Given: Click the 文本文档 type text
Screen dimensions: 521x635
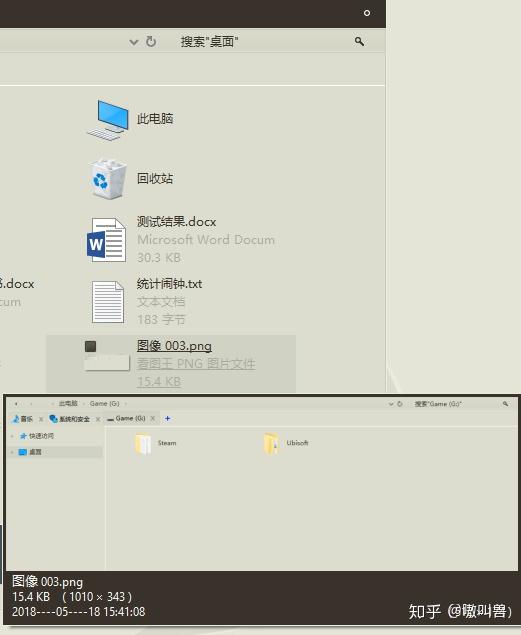Looking at the screenshot, I should point(161,302).
